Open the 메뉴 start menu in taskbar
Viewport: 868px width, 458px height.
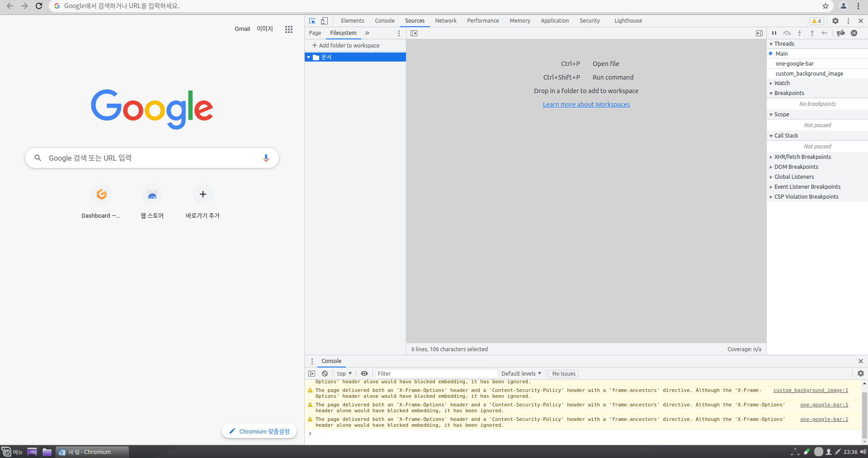[x=13, y=452]
